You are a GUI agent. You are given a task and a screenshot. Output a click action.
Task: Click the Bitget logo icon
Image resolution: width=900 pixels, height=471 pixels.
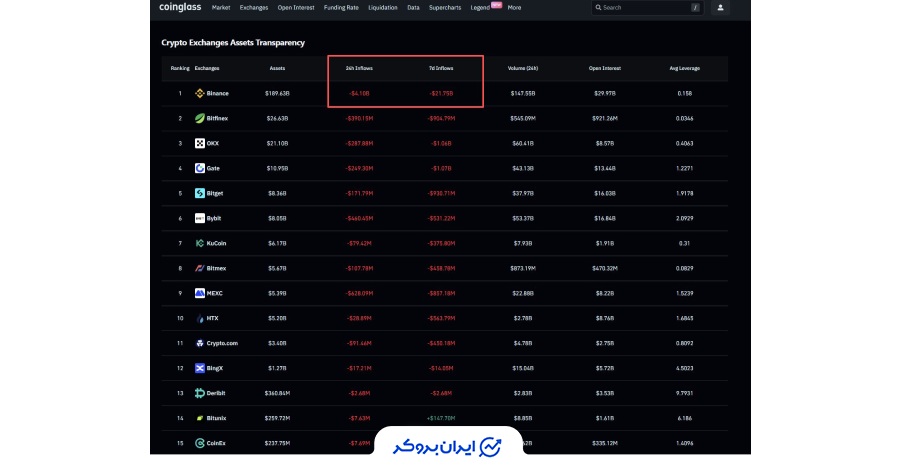coord(200,193)
